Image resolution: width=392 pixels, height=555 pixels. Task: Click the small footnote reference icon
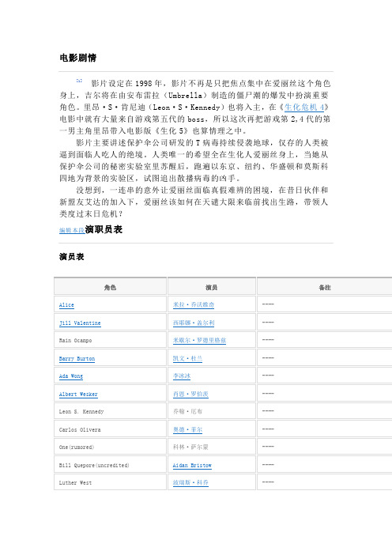[x=79, y=81]
